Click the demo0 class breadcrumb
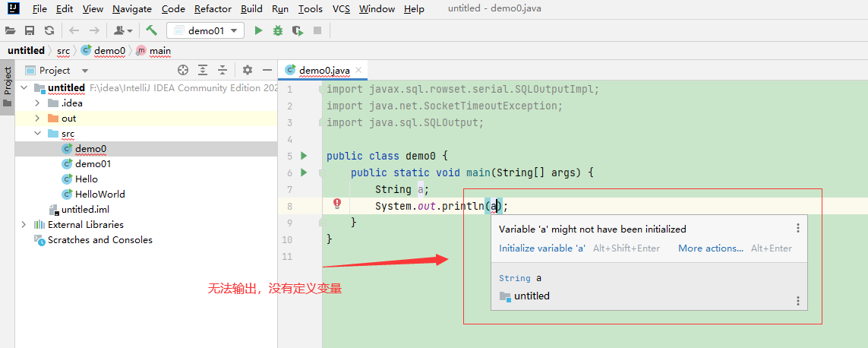Viewport: 868px width, 348px height. (x=103, y=50)
